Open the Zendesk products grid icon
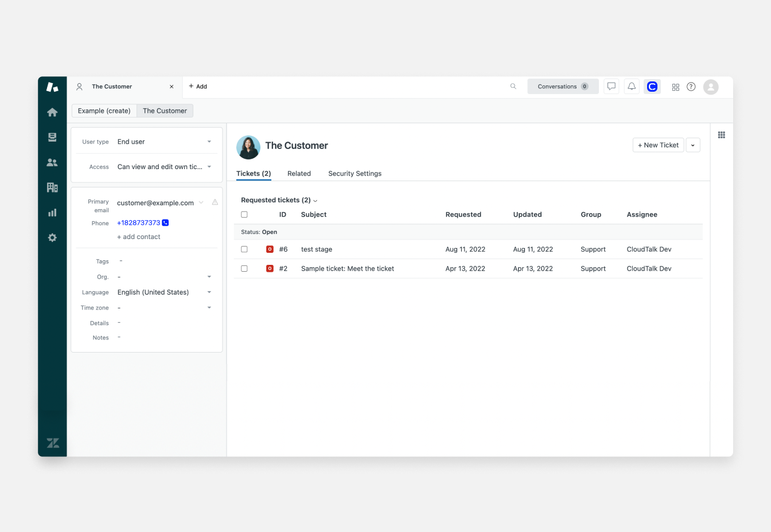Viewport: 771px width, 532px height. (675, 86)
